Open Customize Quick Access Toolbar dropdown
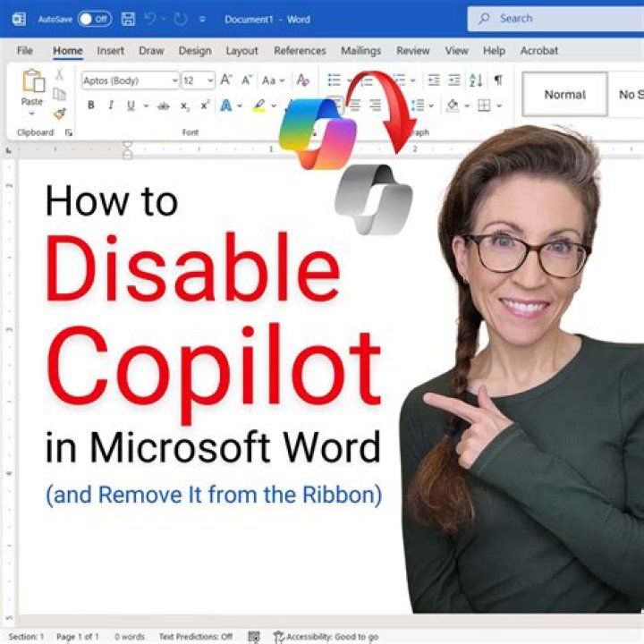This screenshot has height=644, width=644. click(202, 19)
